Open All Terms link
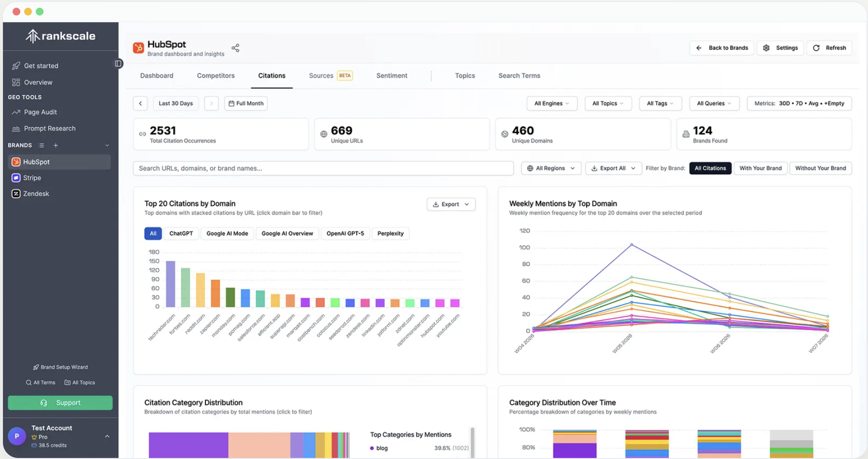Viewport: 868px width, 459px height. pos(41,383)
